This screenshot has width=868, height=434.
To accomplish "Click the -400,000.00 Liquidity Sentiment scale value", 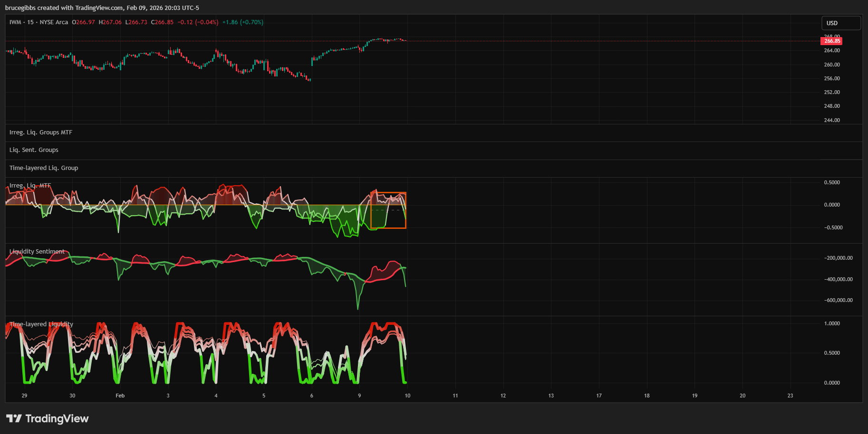I will pyautogui.click(x=838, y=279).
